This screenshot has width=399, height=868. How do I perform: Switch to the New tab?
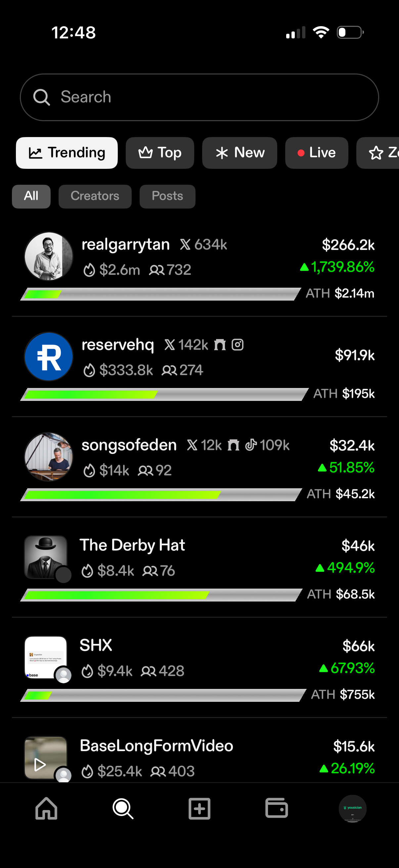coord(240,153)
